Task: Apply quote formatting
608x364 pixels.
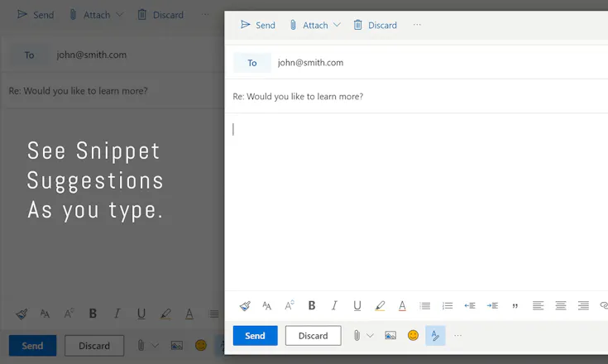Action: tap(515, 306)
